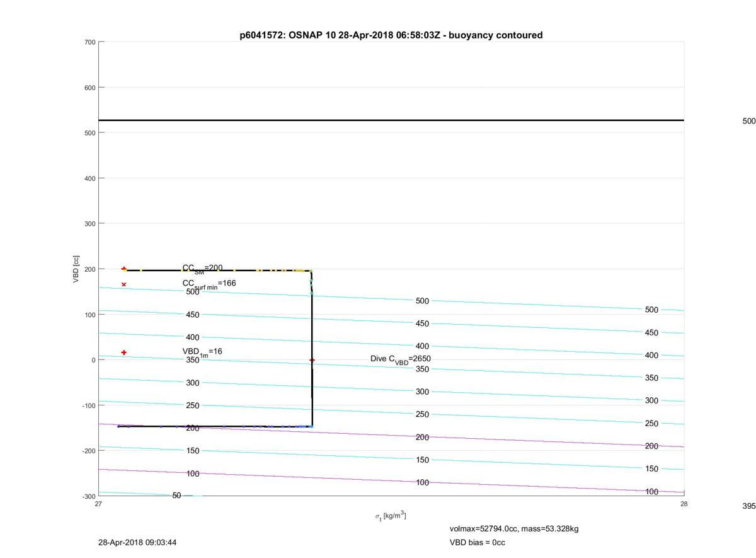Image resolution: width=756 pixels, height=558 pixels.
Task: Click the y-axis tick label 700
Action: [89, 42]
